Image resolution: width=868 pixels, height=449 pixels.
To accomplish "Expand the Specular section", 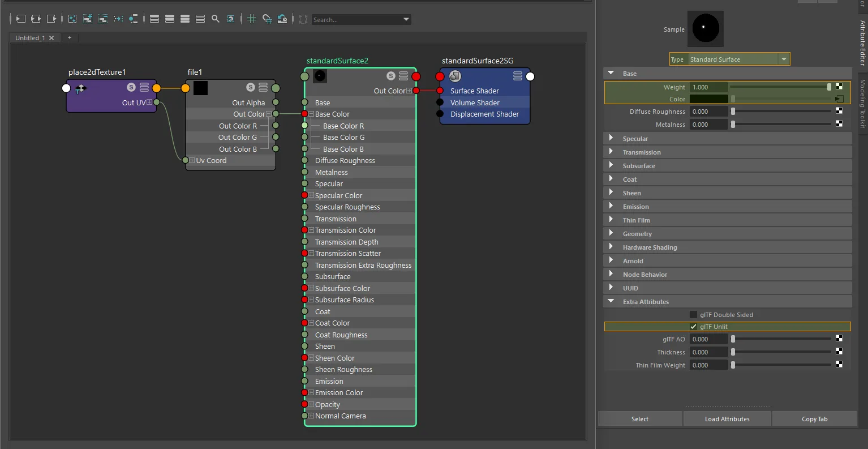I will point(611,138).
